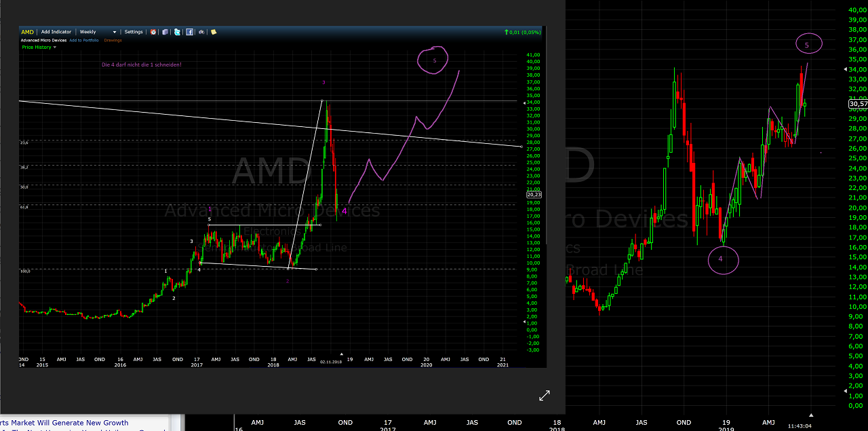Click the 30,57 price label on background chart

coord(858,104)
